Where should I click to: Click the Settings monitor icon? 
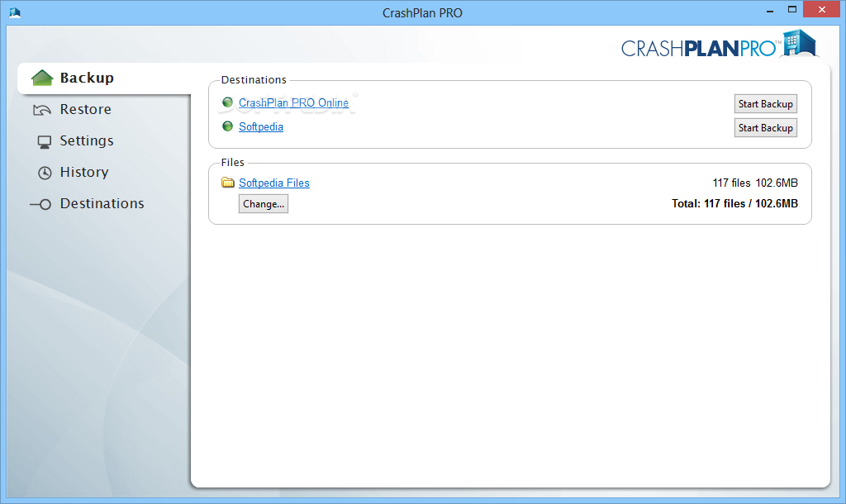coord(45,142)
